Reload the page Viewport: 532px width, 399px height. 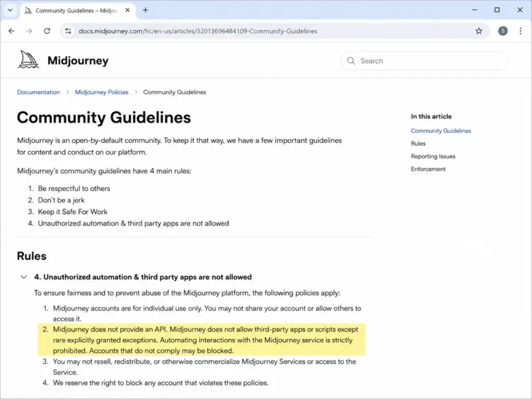(x=47, y=31)
